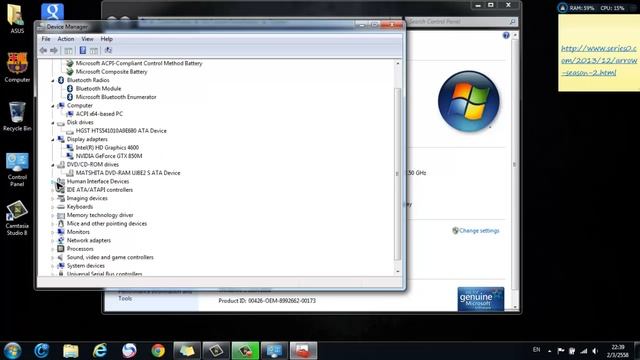
Task: Click the Properties toolbar icon in Device Manager
Action: [82, 50]
